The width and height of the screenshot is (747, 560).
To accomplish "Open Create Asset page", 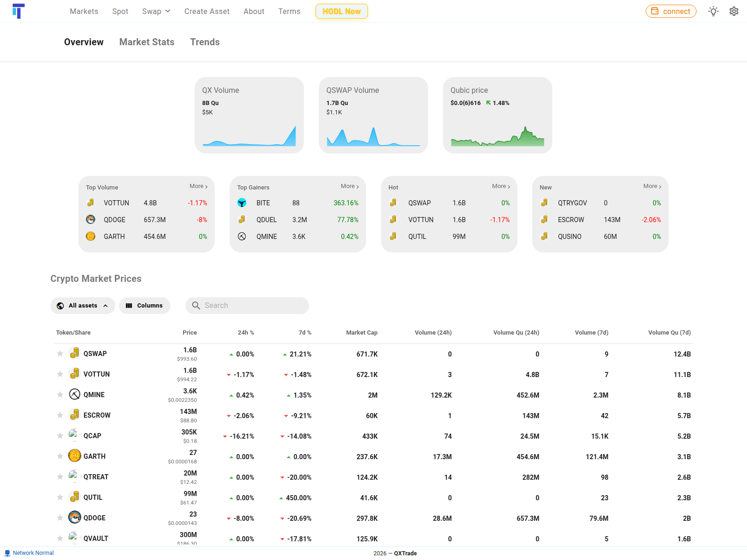I will tap(207, 11).
